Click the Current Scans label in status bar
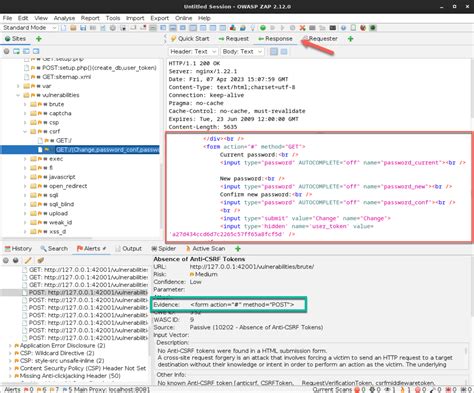Viewport: 474px width, 393px height. [332, 389]
